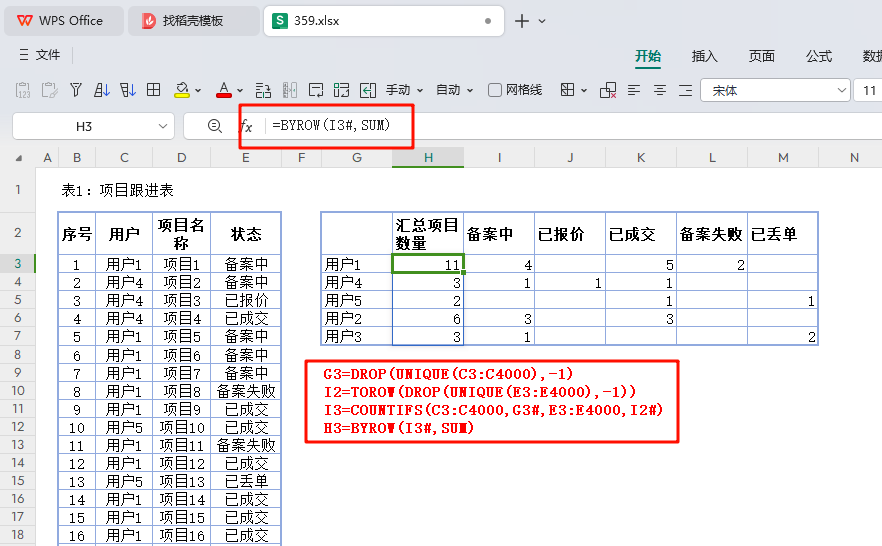Viewport: 882px width, 546px height.
Task: Click the paste as values icon
Action: click(23, 90)
